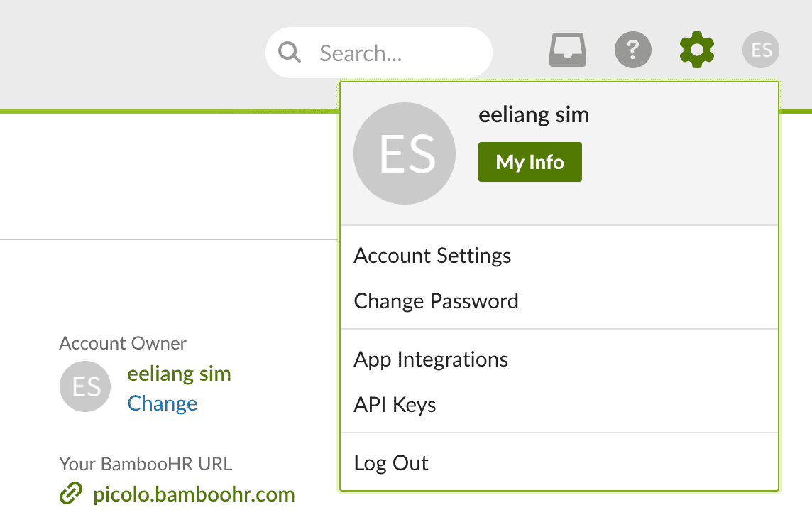Visit picolo.bamboohr.com
This screenshot has height=520, width=812.
194,493
